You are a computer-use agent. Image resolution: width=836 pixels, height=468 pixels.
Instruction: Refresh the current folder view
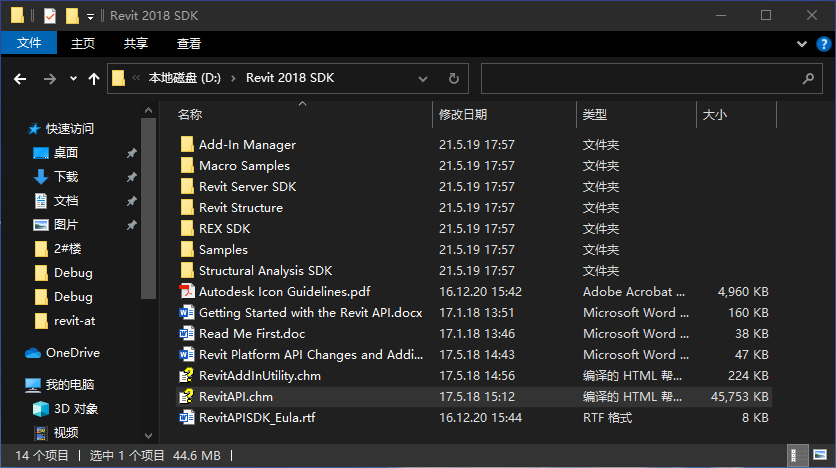click(x=454, y=79)
